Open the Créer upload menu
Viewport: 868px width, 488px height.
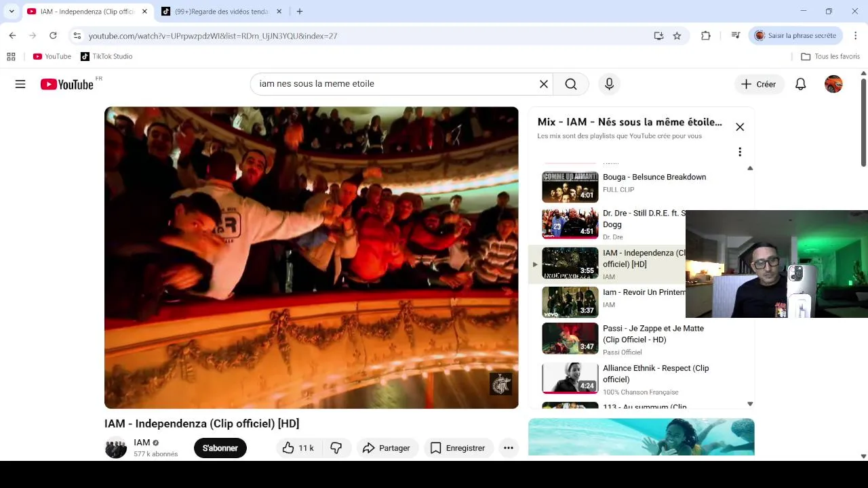point(758,84)
